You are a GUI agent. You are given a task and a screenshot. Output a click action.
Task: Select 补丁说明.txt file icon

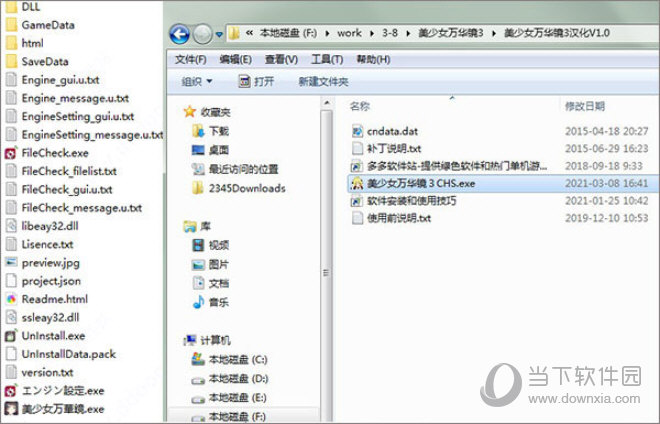coord(357,149)
